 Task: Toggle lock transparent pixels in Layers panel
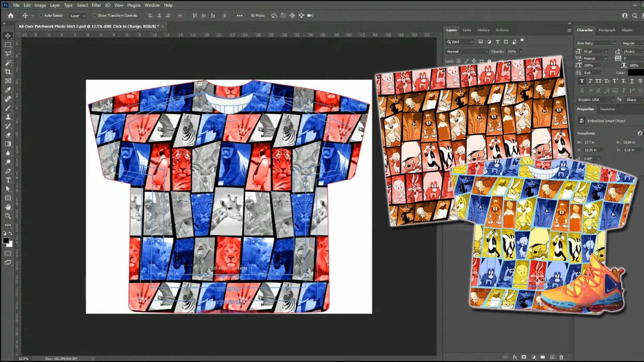(459, 61)
